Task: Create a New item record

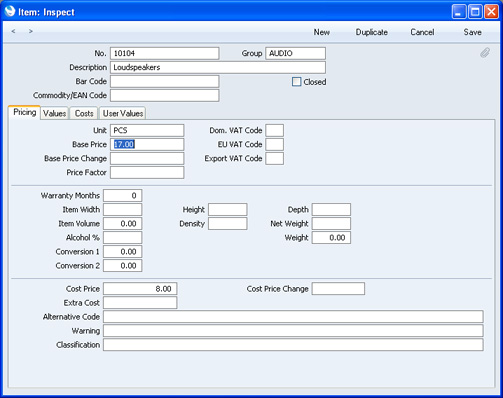Action: [x=322, y=32]
